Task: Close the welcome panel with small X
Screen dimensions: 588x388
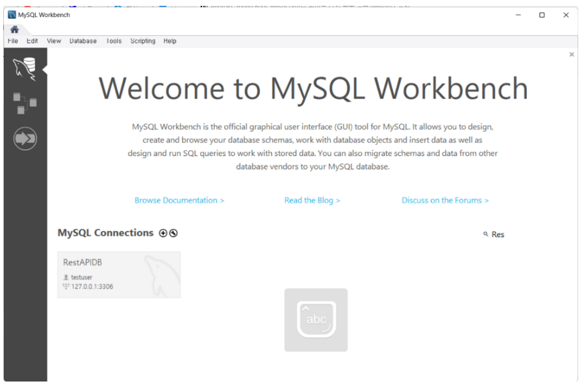Action: (572, 55)
